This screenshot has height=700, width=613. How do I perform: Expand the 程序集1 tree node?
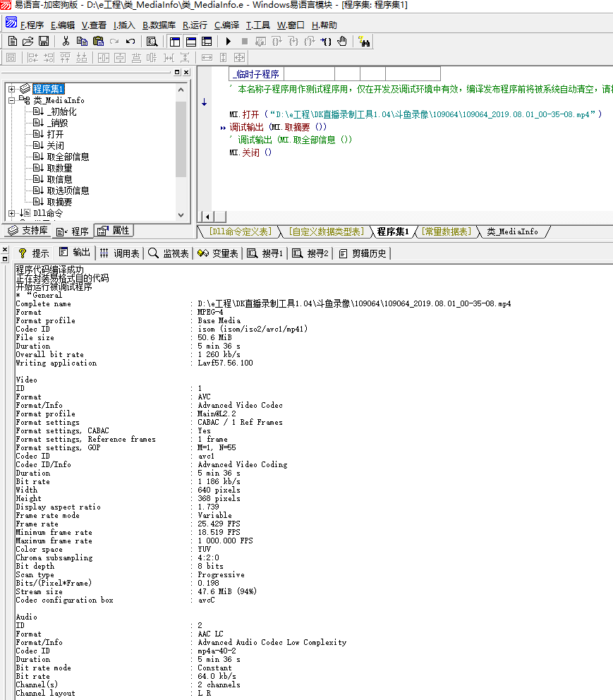(11, 89)
